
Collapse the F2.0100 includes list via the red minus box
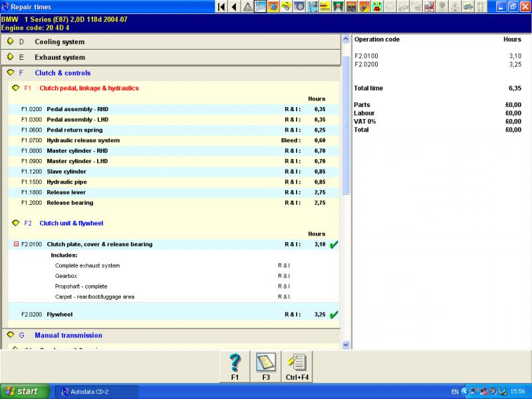[x=17, y=244]
